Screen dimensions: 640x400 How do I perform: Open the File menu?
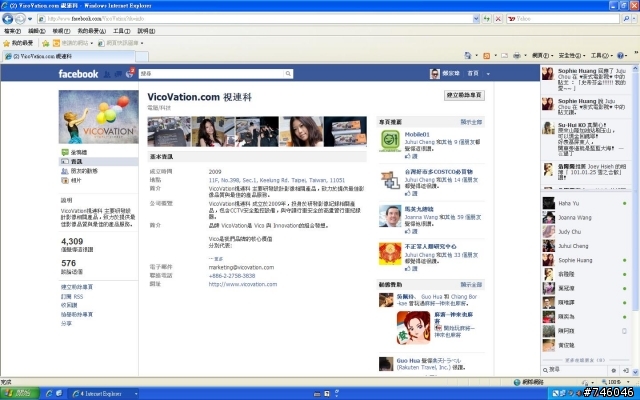click(x=12, y=31)
